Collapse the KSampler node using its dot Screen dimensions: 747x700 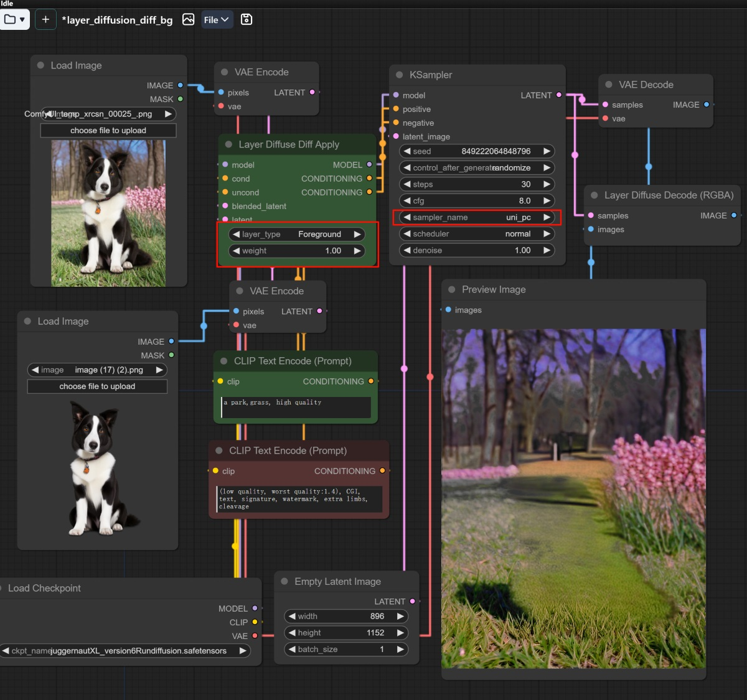400,75
